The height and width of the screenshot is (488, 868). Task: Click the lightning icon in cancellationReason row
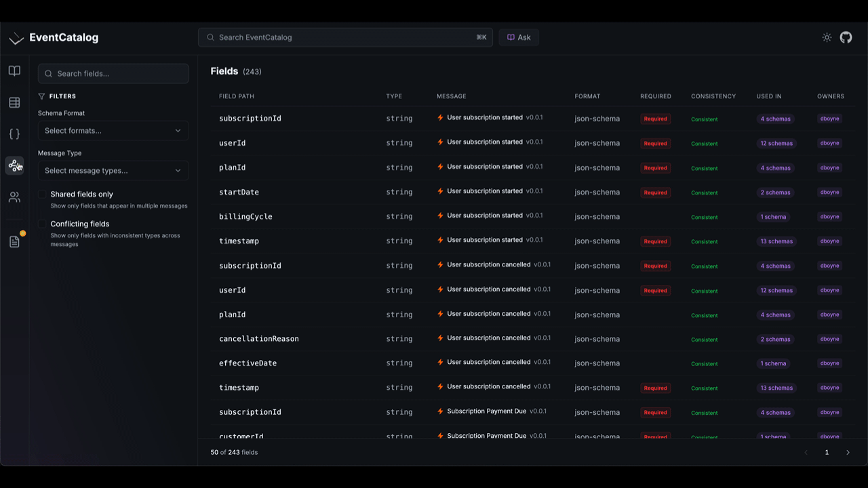coord(440,338)
